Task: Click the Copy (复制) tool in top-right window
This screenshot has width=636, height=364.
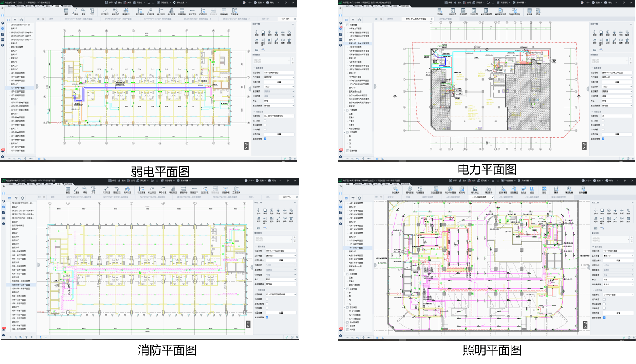Action: [601, 32]
